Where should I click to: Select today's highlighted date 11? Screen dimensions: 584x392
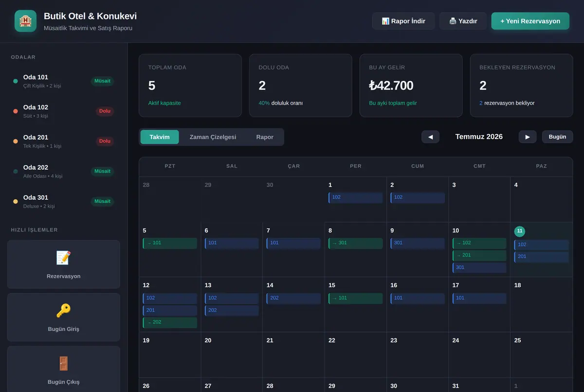[520, 231]
